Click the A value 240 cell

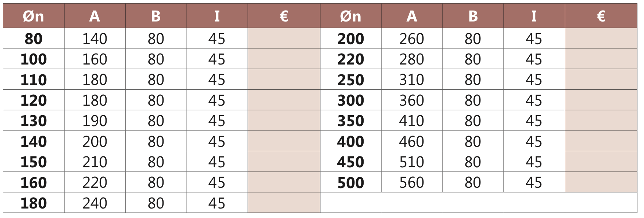coord(95,203)
